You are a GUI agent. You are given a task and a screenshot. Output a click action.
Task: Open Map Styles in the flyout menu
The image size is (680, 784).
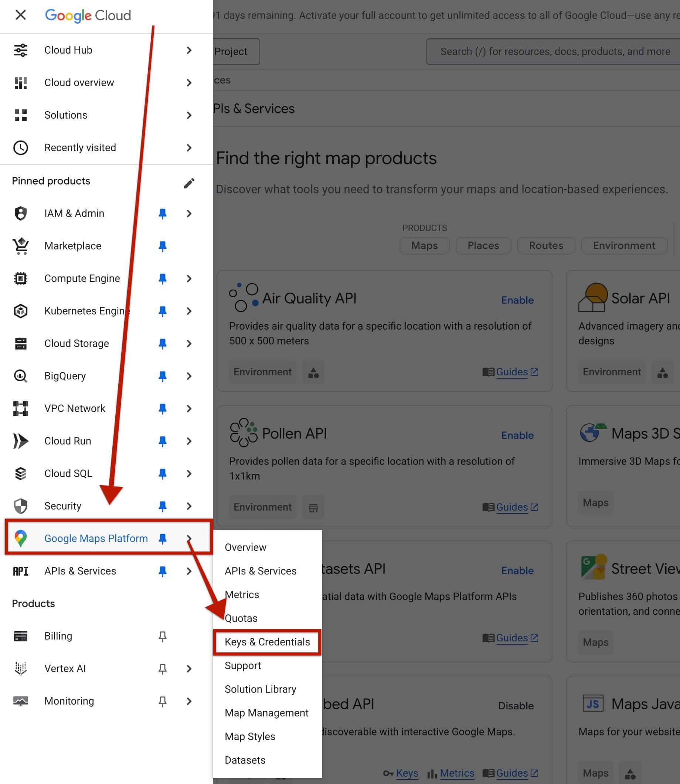click(x=250, y=736)
